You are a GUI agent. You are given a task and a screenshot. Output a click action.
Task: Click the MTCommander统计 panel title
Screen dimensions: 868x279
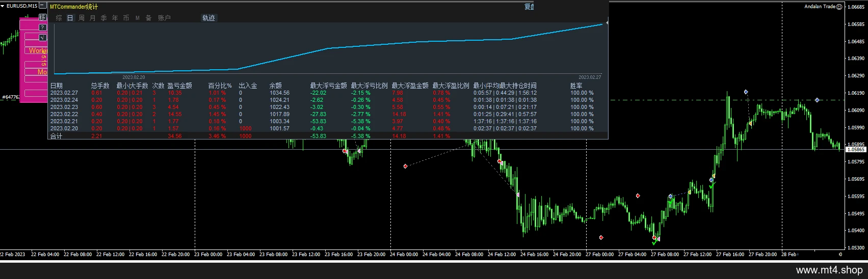tap(74, 7)
